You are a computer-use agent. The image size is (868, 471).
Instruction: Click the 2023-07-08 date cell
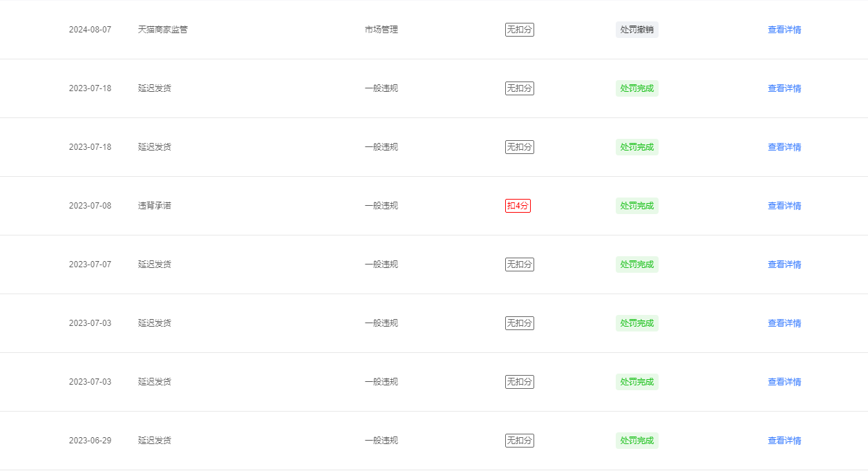point(90,206)
